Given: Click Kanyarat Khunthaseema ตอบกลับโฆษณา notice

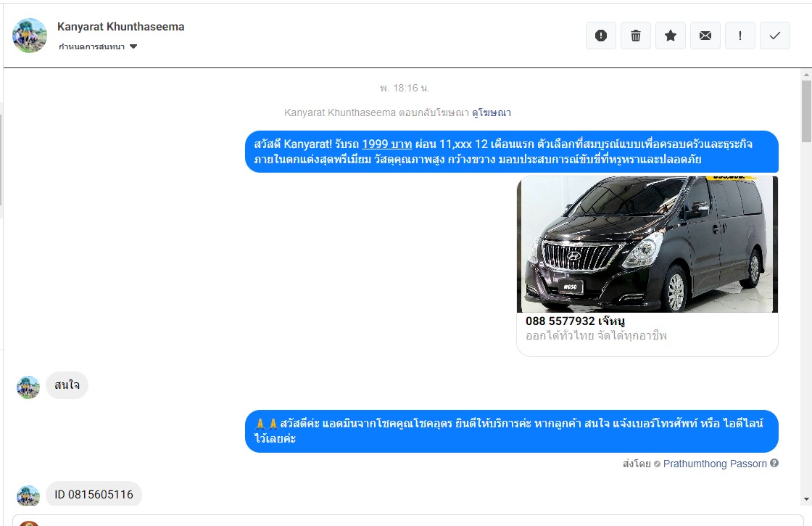Looking at the screenshot, I should (x=376, y=112).
